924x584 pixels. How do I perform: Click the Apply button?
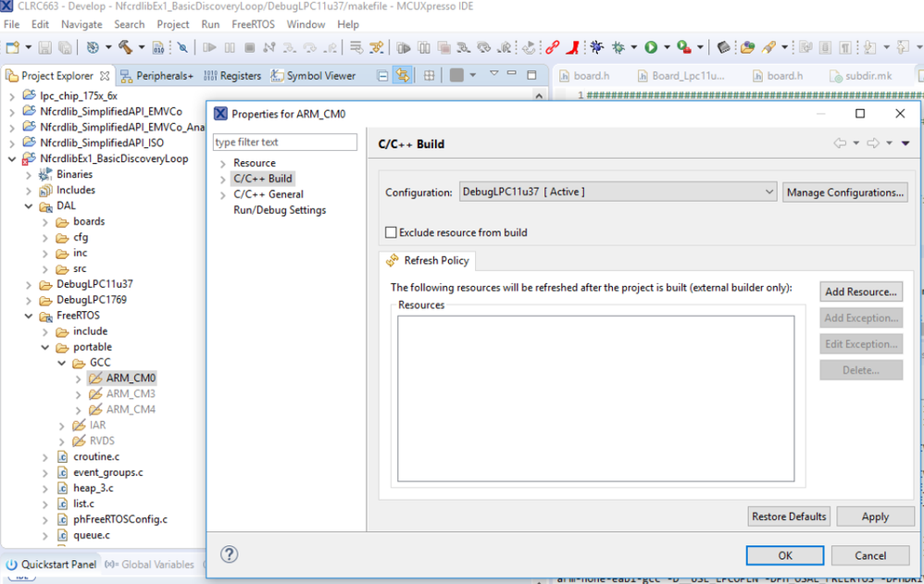(x=875, y=516)
